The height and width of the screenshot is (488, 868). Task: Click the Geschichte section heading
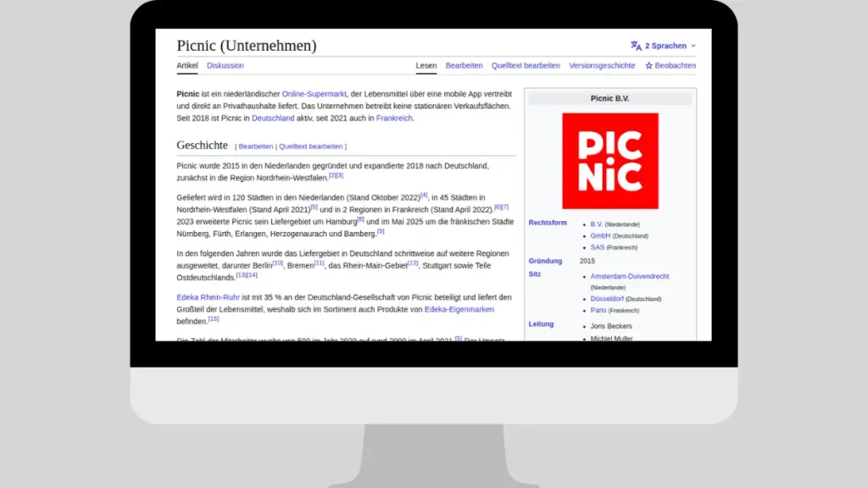coord(202,145)
